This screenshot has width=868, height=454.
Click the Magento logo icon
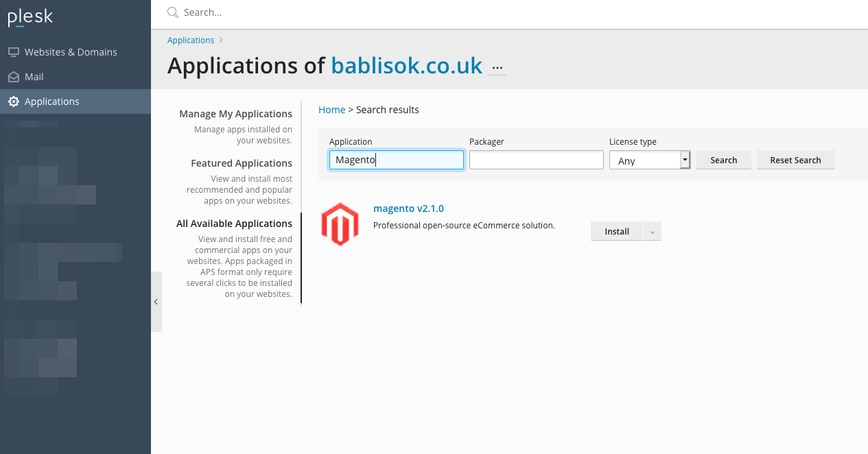340,224
